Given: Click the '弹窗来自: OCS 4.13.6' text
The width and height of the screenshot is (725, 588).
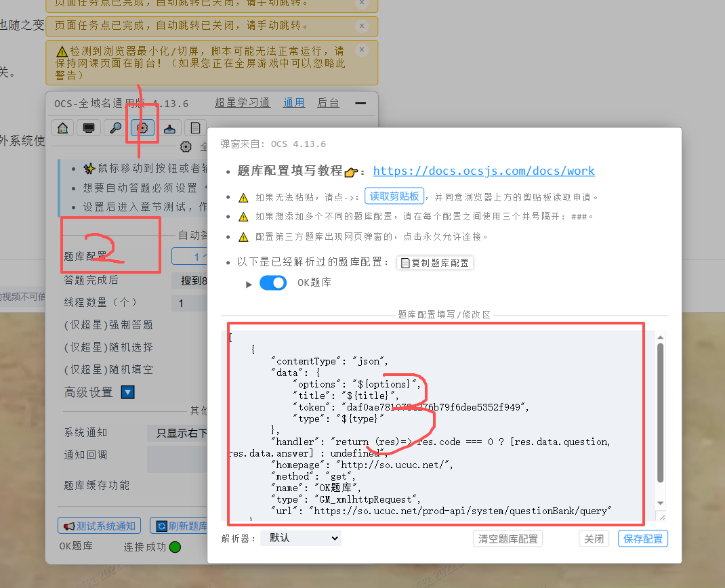Looking at the screenshot, I should 273,144.
